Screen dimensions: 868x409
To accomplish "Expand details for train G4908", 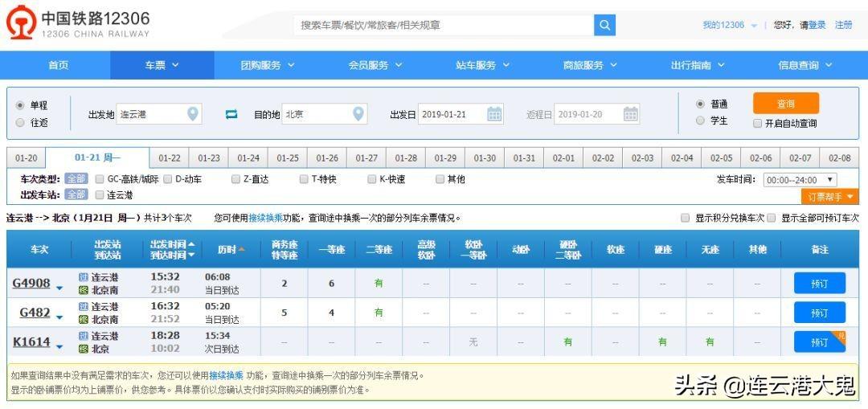I will pos(59,286).
